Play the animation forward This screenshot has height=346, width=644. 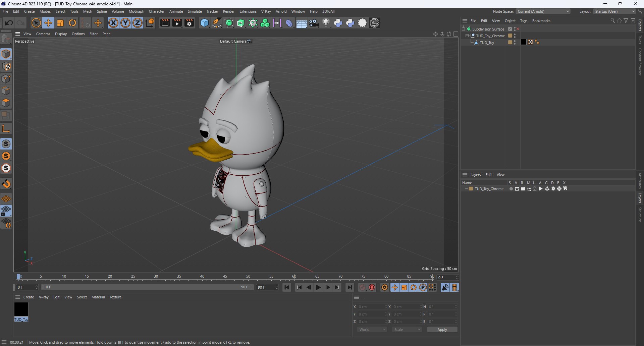click(318, 288)
